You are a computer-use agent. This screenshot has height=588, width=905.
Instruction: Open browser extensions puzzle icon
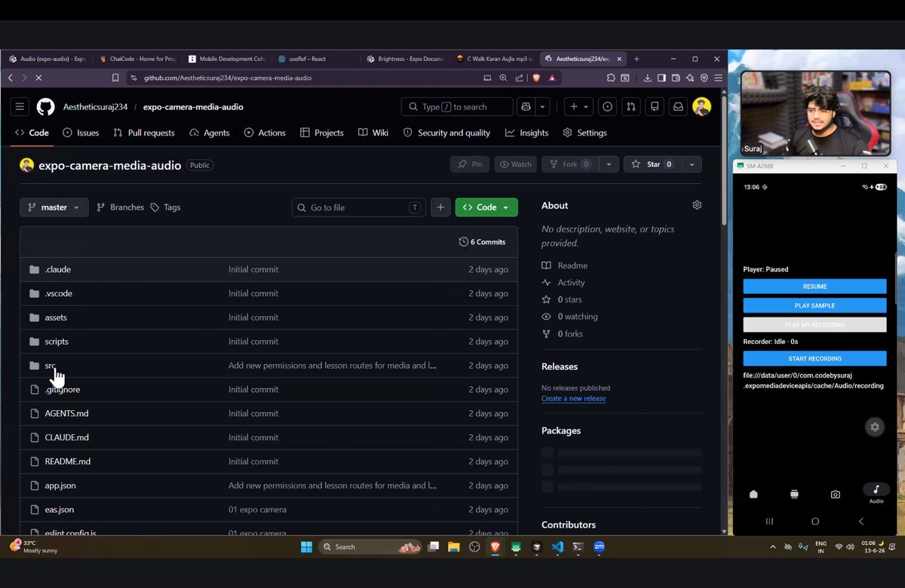tap(611, 78)
